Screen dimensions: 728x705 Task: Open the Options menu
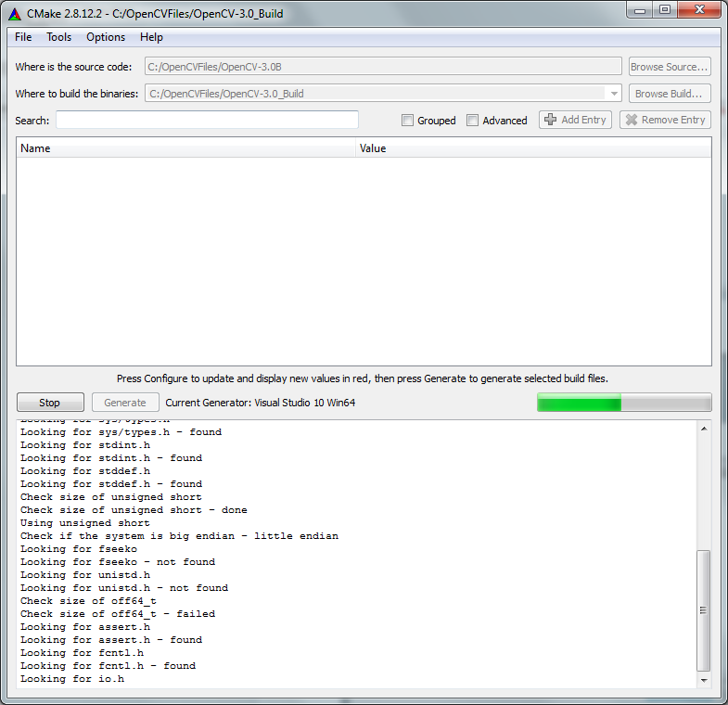(106, 37)
